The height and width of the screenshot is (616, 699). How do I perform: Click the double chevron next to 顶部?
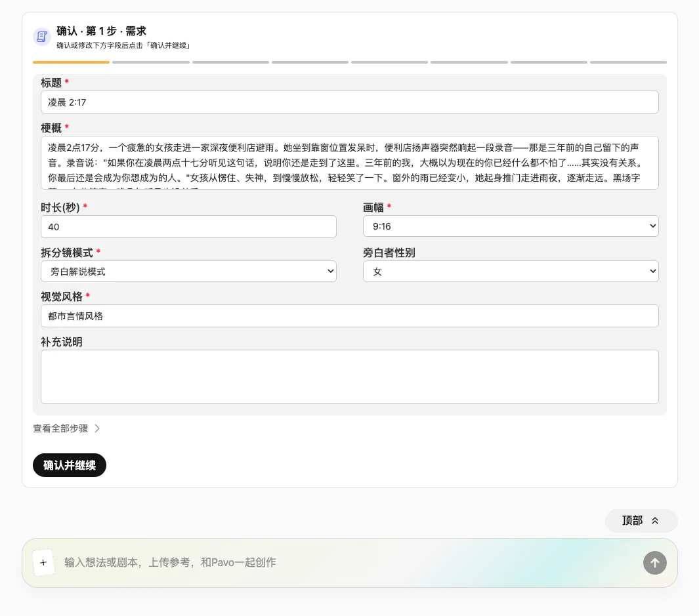click(655, 521)
